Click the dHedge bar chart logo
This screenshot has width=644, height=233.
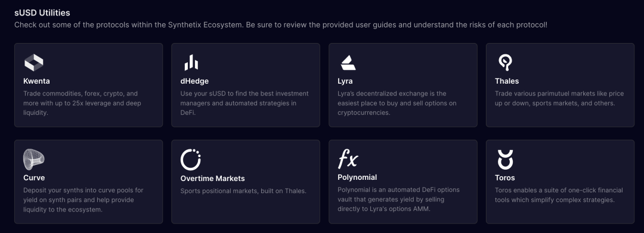pos(191,63)
